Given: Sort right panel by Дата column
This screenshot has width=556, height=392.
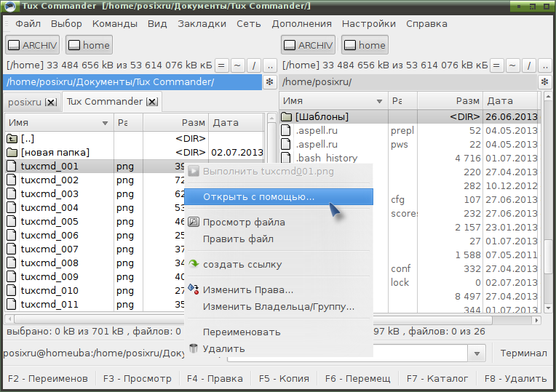Looking at the screenshot, I should (511, 101).
